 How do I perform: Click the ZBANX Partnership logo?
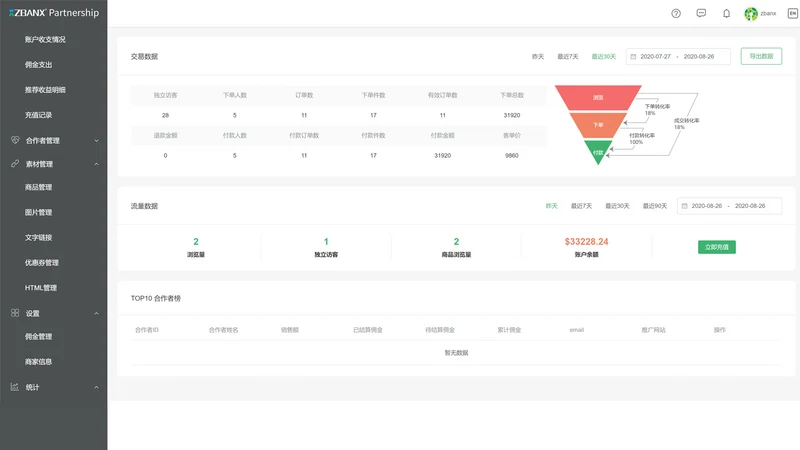[54, 13]
